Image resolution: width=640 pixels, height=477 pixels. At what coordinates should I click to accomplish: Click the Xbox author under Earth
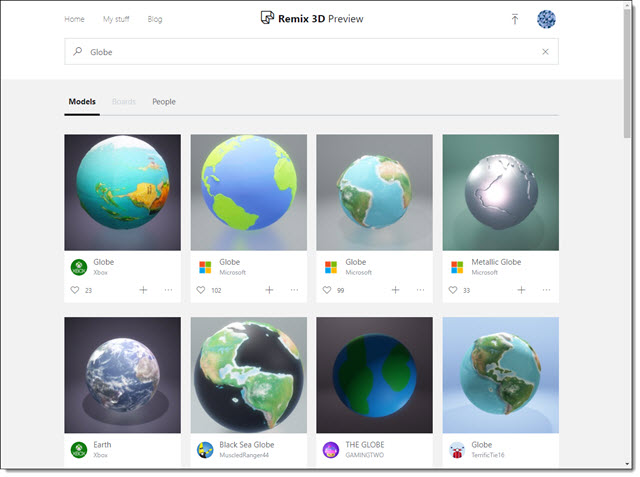click(100, 455)
